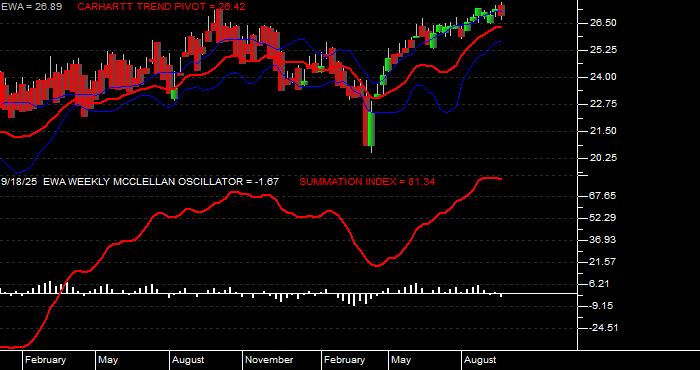Click the second May timeline label
Image resolution: width=700 pixels, height=370 pixels.
coord(401,360)
